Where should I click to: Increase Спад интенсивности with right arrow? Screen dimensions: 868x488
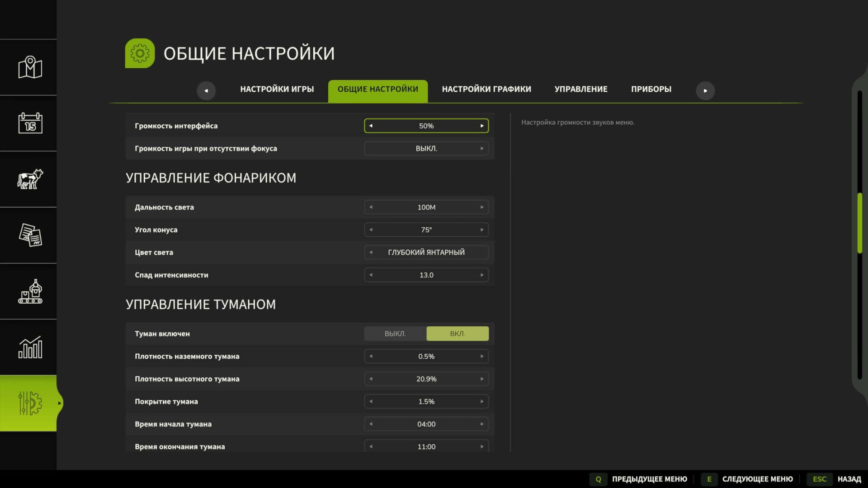click(482, 275)
